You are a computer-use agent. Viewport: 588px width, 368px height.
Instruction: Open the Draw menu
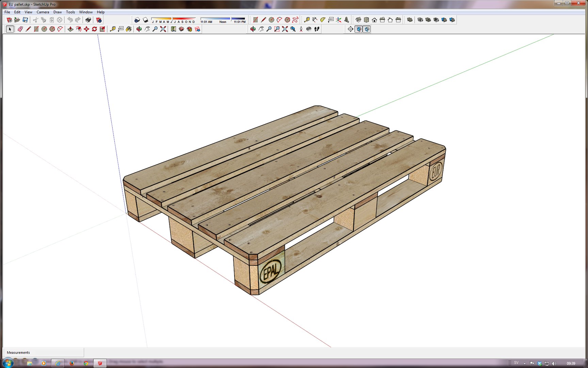click(58, 12)
